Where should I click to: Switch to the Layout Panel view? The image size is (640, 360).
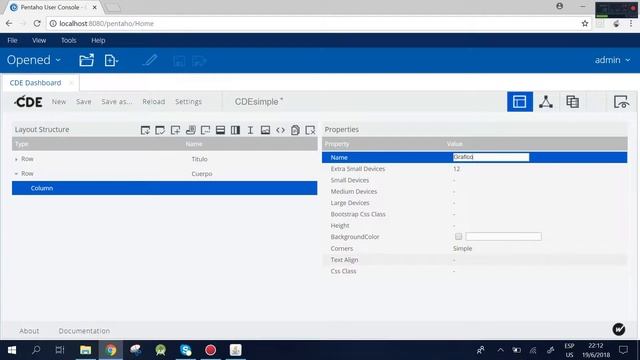point(520,102)
